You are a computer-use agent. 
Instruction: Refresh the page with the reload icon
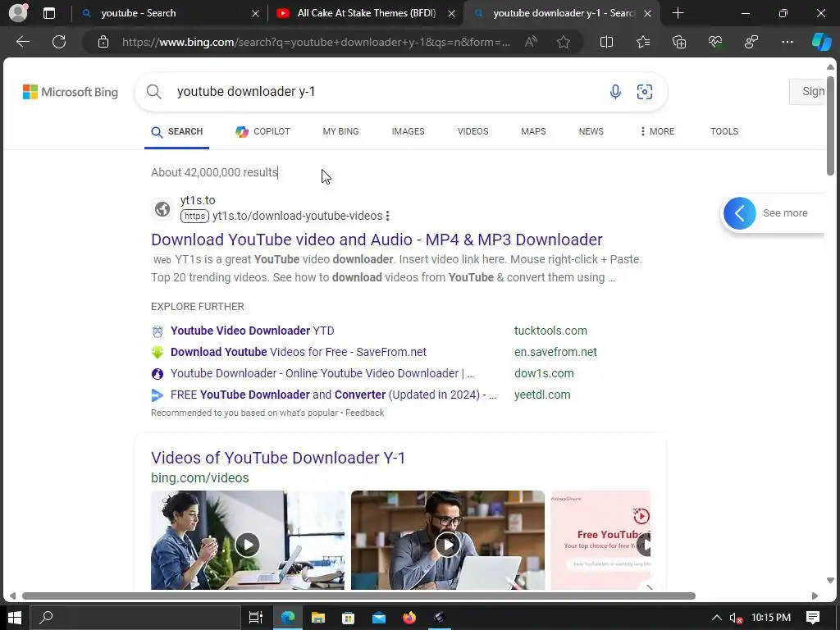(x=59, y=42)
